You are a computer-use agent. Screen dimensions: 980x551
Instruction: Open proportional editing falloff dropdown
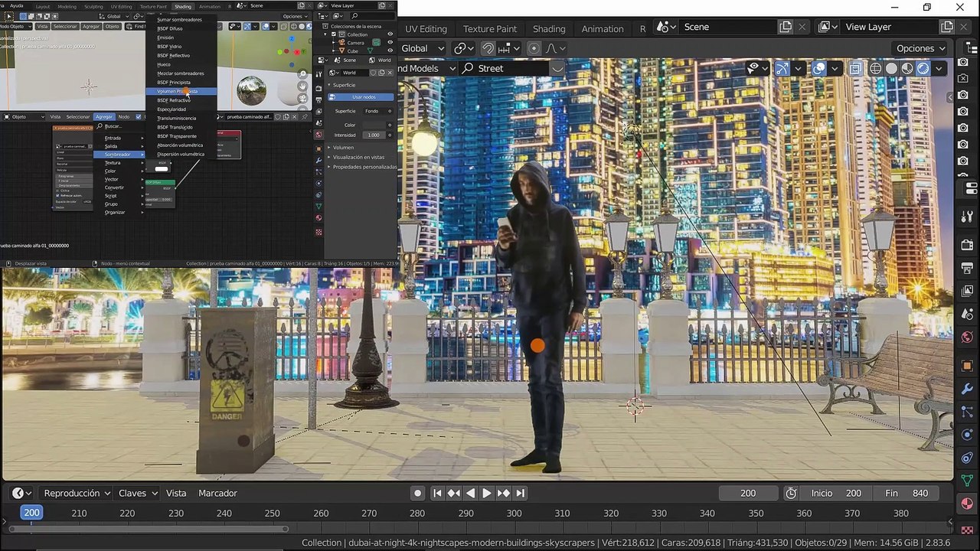556,48
